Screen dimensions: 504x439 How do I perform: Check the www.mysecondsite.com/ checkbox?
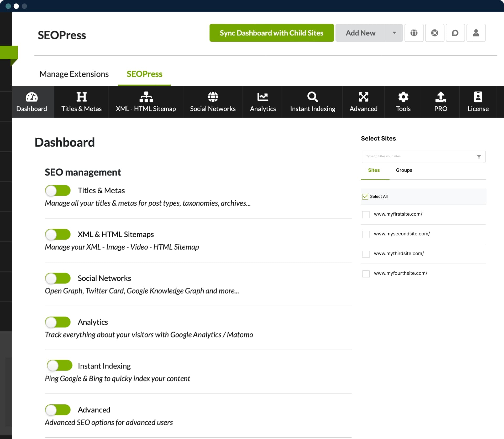pos(366,234)
